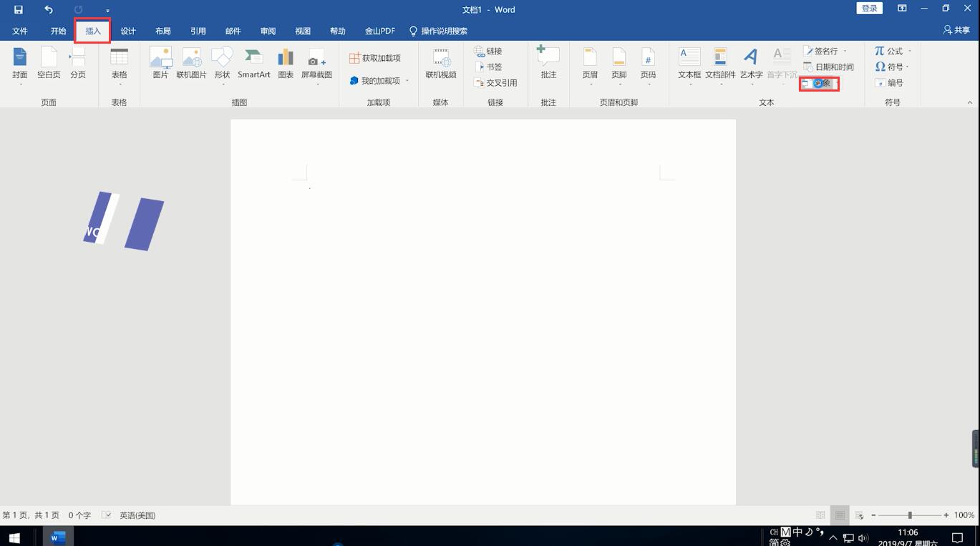Insert a SmartArt graphic
Screen dimensions: 980x546
[253, 63]
